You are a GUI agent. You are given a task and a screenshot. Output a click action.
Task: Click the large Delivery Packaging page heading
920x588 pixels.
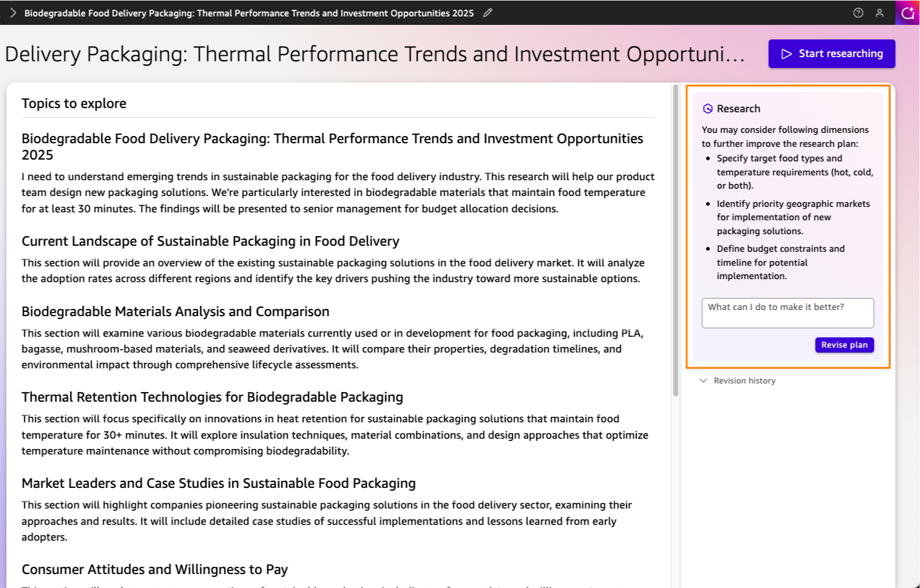tap(374, 54)
